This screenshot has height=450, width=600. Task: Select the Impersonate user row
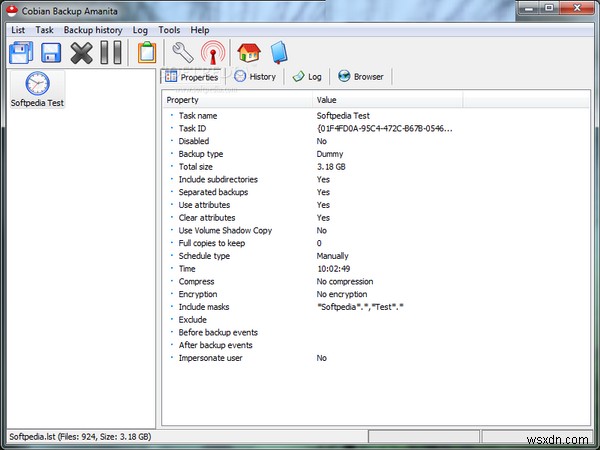point(376,358)
